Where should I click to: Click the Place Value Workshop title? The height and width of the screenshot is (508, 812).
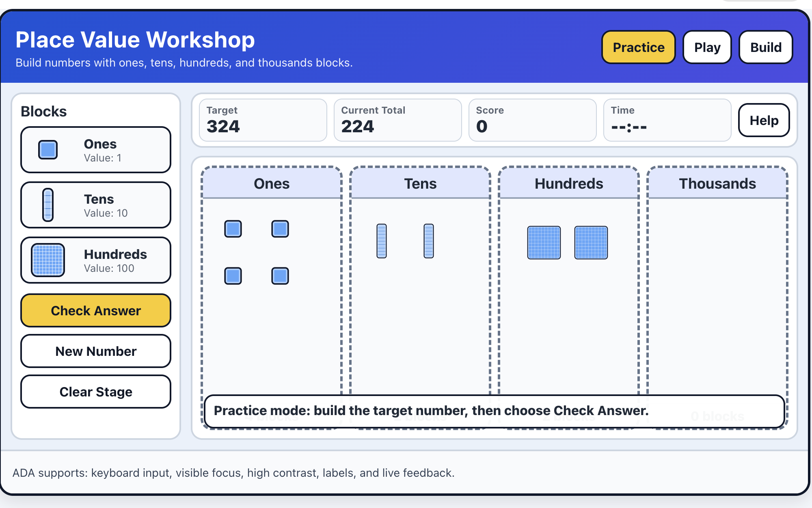135,40
